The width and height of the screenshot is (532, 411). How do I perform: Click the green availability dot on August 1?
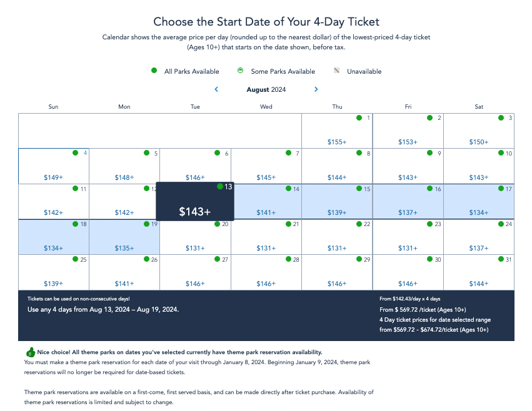359,117
